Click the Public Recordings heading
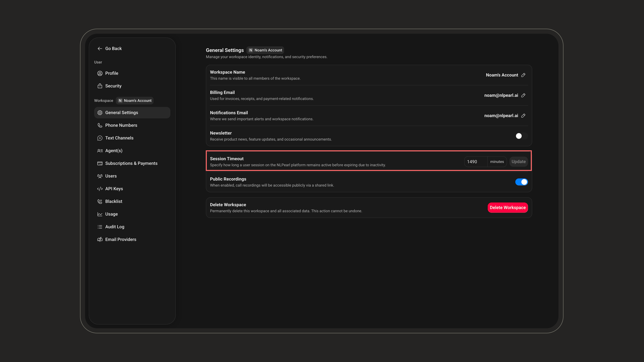Image resolution: width=644 pixels, height=362 pixels. tap(228, 179)
